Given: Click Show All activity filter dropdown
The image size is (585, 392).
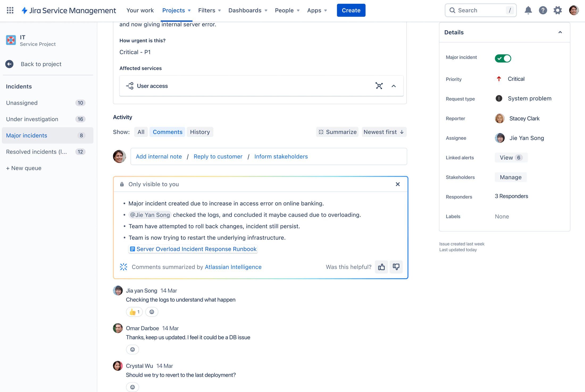Looking at the screenshot, I should pos(141,132).
